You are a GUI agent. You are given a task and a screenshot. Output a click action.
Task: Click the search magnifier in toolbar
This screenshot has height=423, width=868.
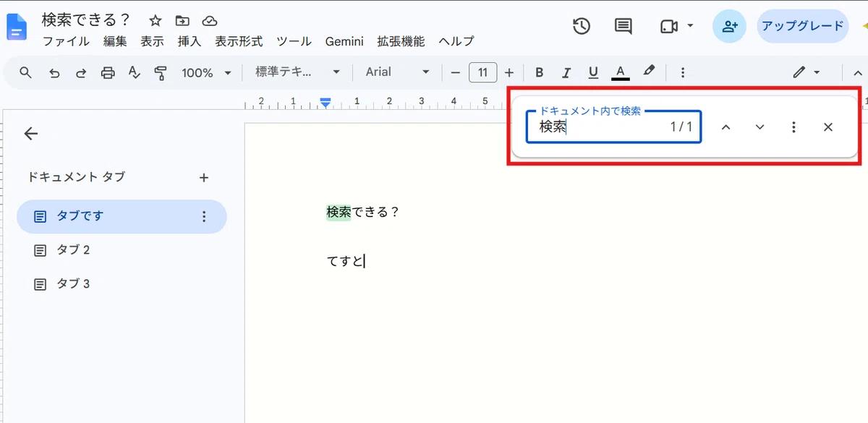click(26, 72)
